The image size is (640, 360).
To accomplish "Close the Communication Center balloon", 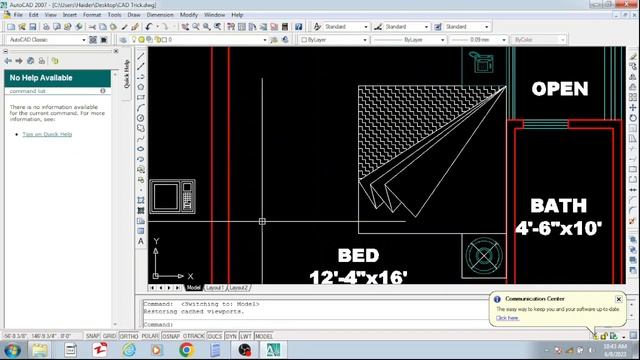I will (619, 299).
